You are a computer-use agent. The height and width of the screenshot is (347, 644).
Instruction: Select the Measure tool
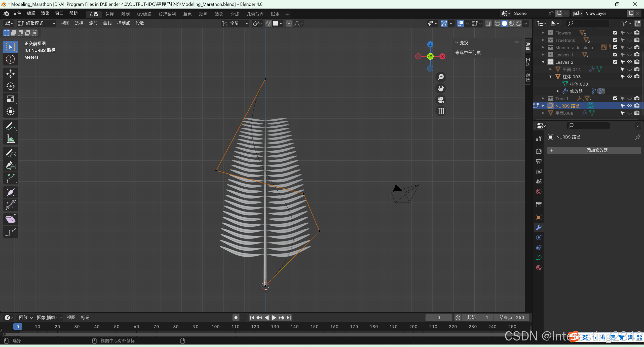coord(10,138)
